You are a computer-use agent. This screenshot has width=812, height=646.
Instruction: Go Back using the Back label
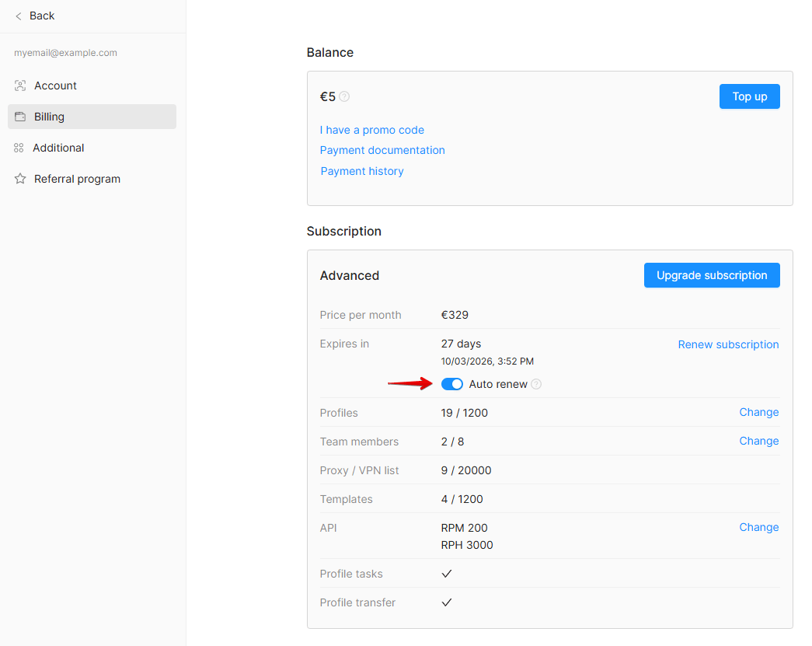[42, 16]
